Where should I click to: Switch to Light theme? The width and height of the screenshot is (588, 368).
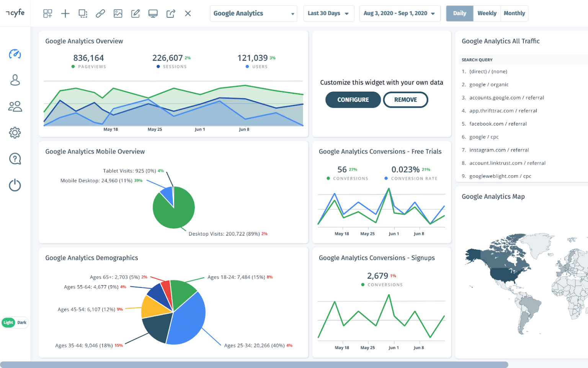point(8,322)
